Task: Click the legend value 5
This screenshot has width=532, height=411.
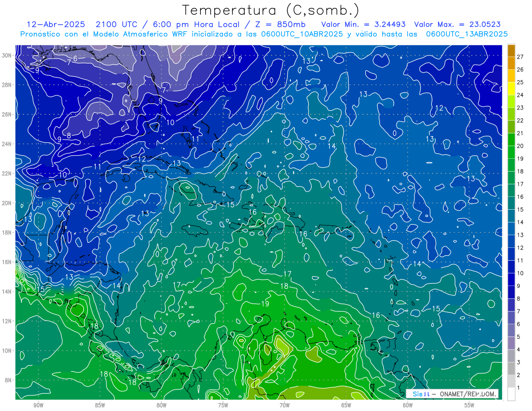Action: tap(519, 337)
